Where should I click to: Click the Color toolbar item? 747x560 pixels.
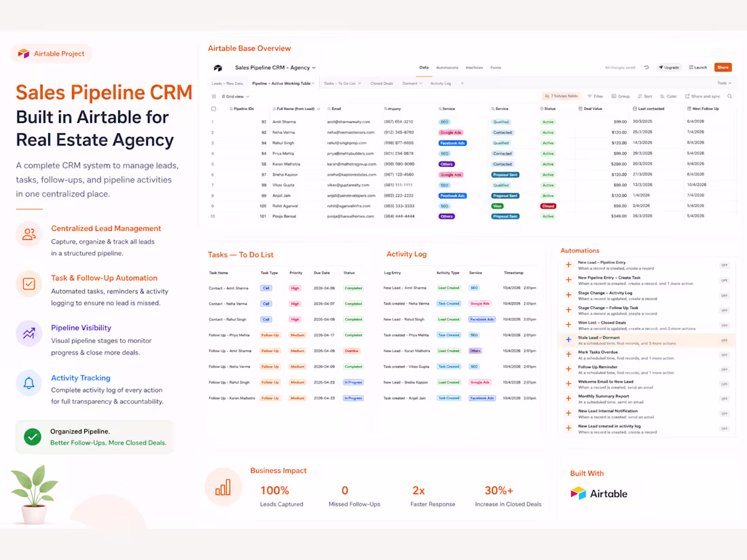pyautogui.click(x=668, y=96)
